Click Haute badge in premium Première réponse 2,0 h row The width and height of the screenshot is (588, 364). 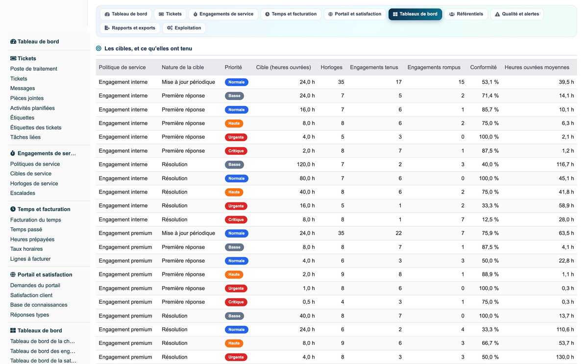pyautogui.click(x=234, y=274)
